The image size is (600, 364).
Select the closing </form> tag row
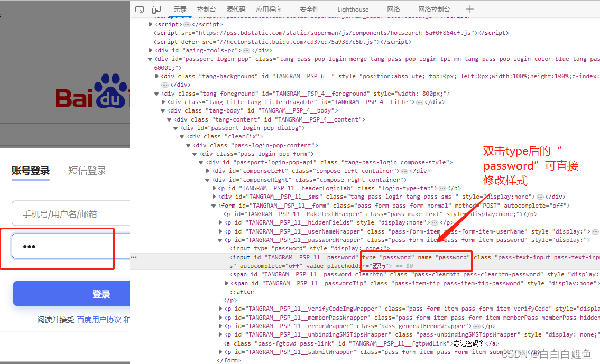coord(229,360)
